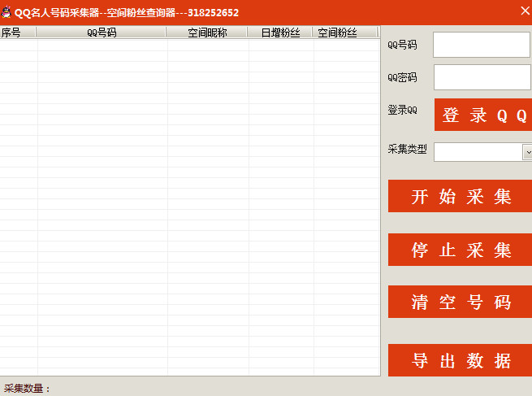Start collecting with 开始采集 button
Image resolution: width=532 pixels, height=396 pixels.
click(x=461, y=197)
